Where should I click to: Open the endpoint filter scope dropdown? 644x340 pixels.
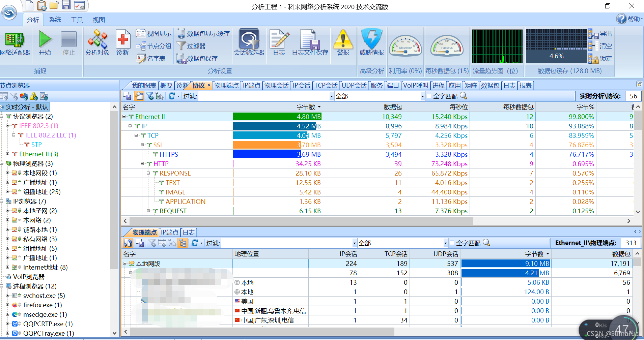tap(446, 243)
